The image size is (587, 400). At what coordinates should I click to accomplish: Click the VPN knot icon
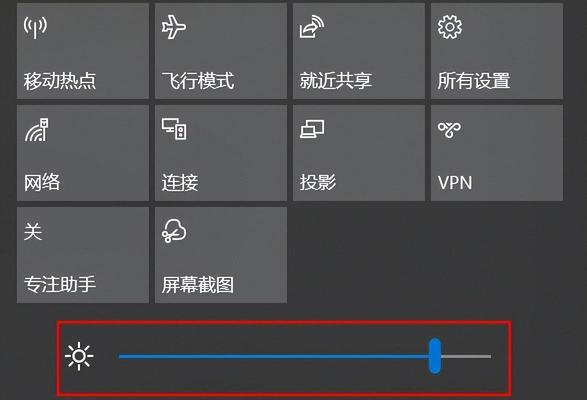click(449, 130)
